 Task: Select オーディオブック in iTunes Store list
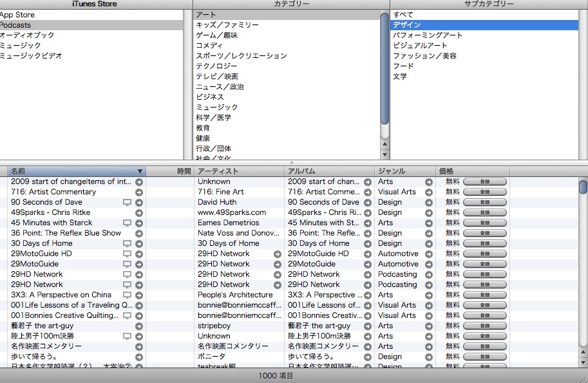(91, 35)
